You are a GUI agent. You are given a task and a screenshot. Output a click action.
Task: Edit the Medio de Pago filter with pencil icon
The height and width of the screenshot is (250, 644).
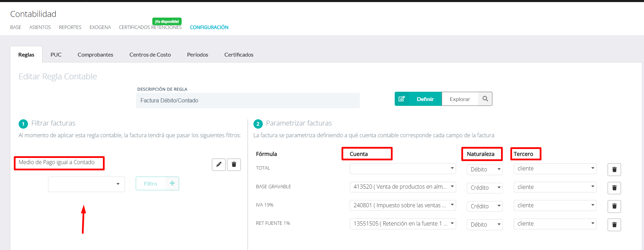(219, 164)
